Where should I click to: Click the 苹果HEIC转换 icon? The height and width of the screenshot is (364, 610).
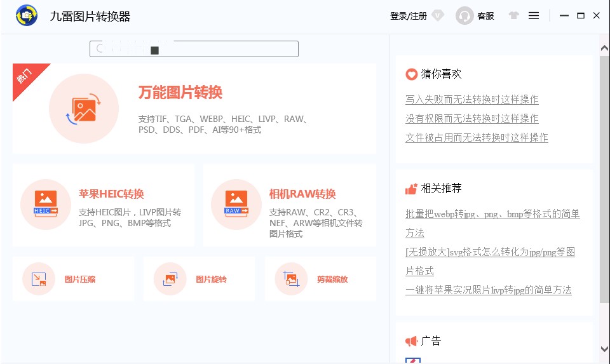point(46,204)
